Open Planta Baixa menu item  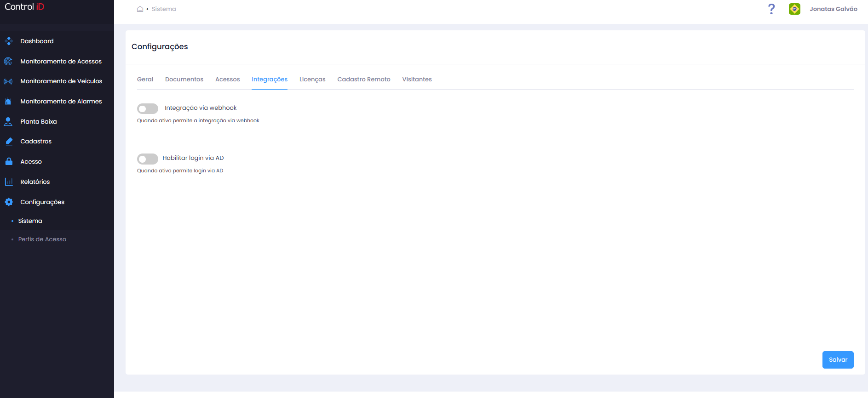click(39, 121)
